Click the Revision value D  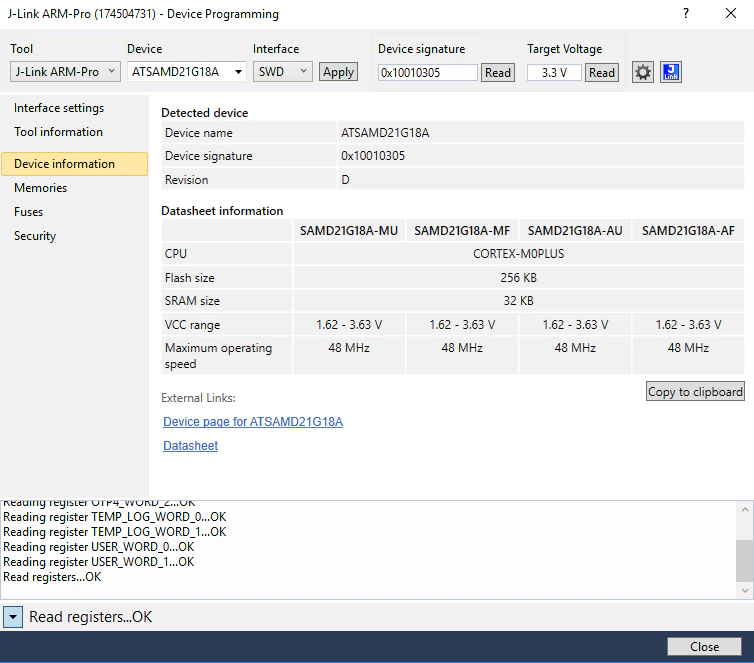tap(345, 180)
